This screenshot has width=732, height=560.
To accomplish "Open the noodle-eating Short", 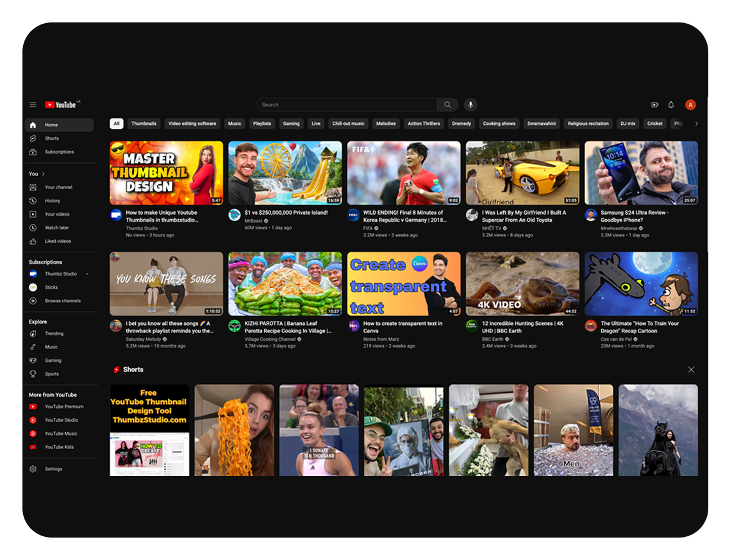I will tap(235, 431).
